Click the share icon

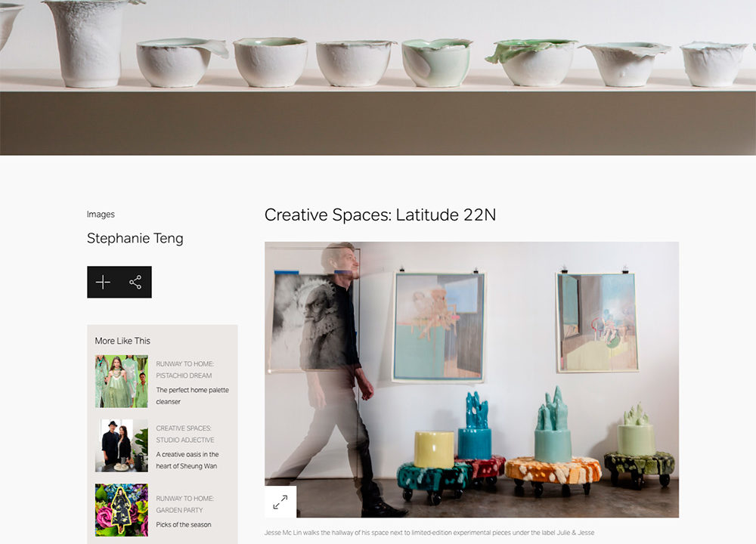135,283
